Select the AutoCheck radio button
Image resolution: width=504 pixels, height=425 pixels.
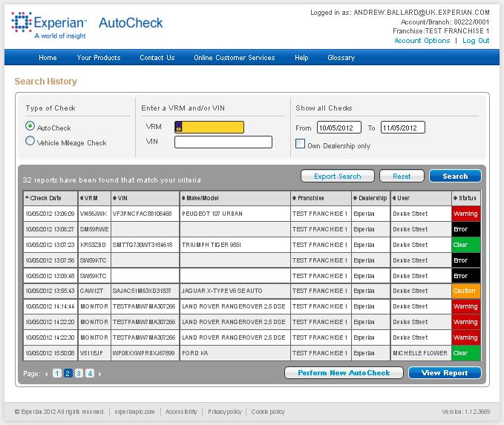[30, 126]
